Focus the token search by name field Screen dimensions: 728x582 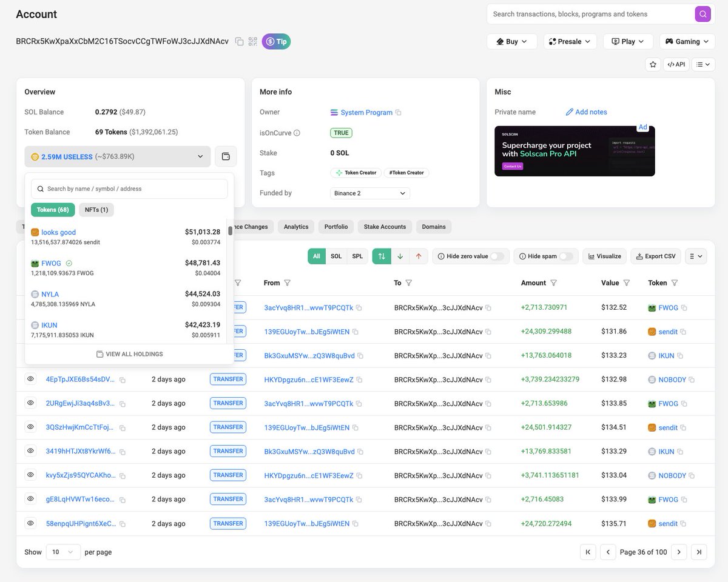pos(129,189)
